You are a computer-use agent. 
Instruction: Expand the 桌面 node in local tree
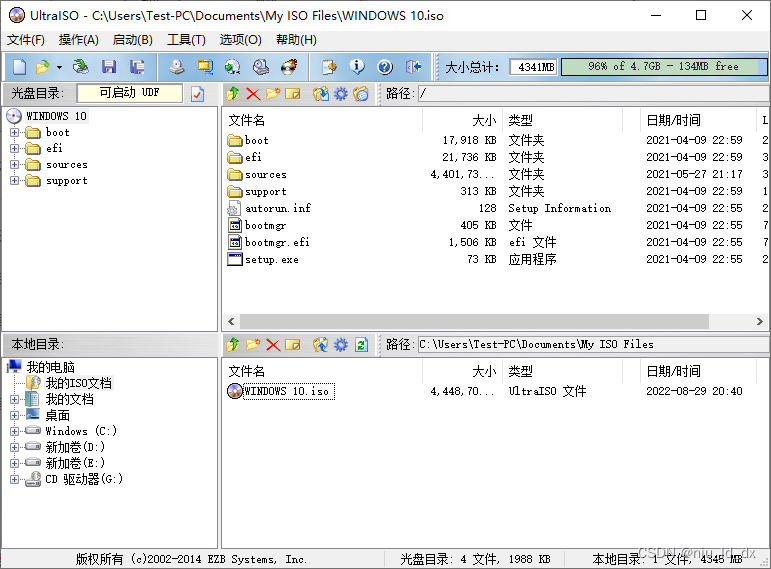coord(14,416)
